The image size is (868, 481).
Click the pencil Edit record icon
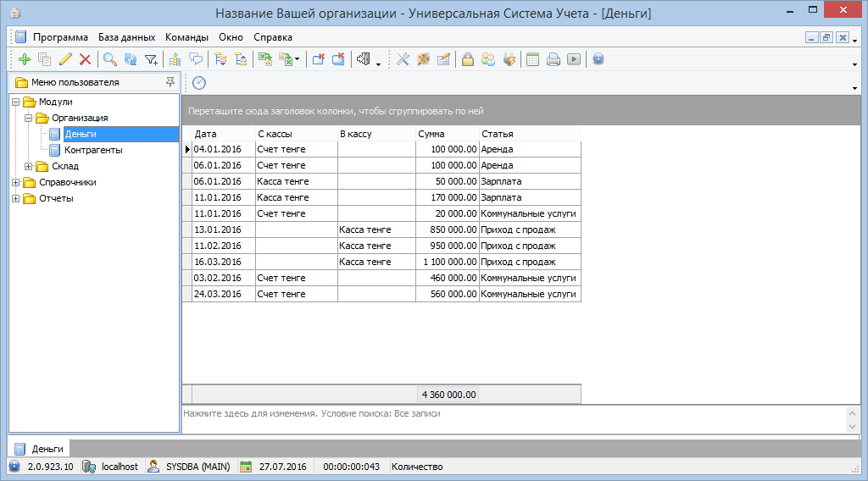point(65,59)
